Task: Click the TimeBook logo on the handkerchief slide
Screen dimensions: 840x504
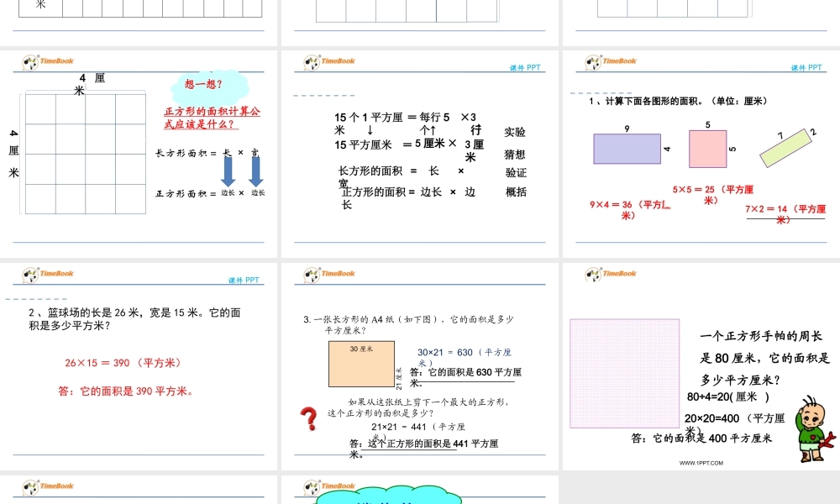Action: 610,275
